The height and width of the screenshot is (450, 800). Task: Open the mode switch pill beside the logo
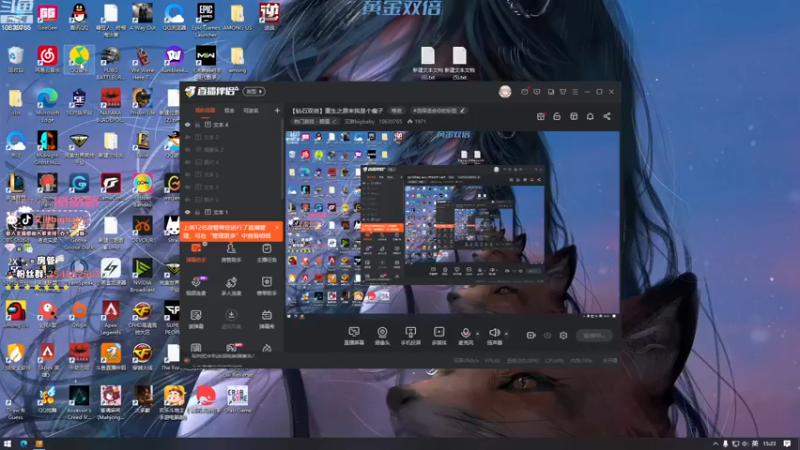[254, 91]
